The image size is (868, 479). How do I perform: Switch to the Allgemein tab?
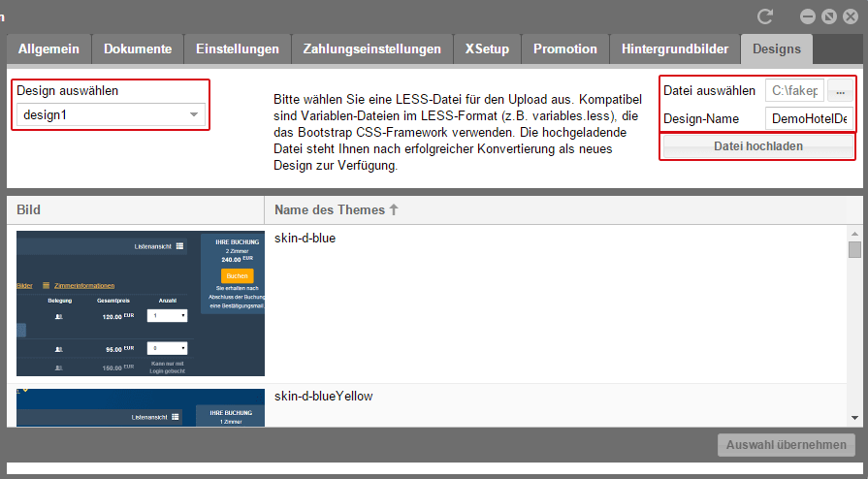click(x=49, y=49)
